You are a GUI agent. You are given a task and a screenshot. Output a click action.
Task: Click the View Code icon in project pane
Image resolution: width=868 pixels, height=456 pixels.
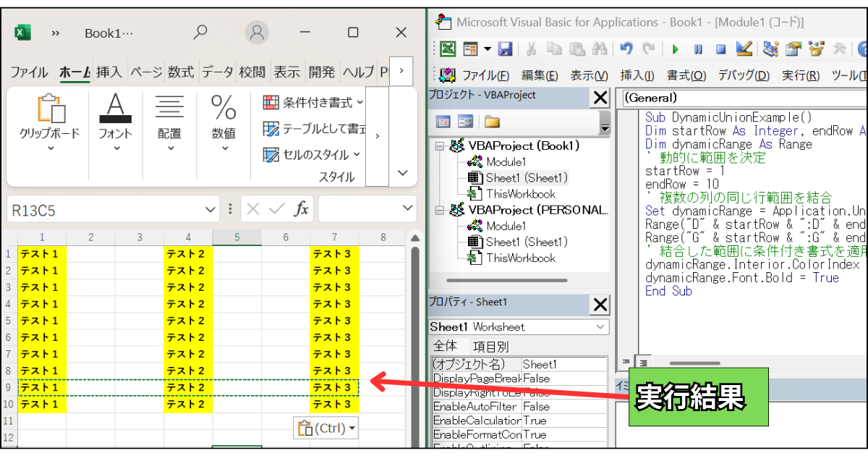click(x=443, y=122)
